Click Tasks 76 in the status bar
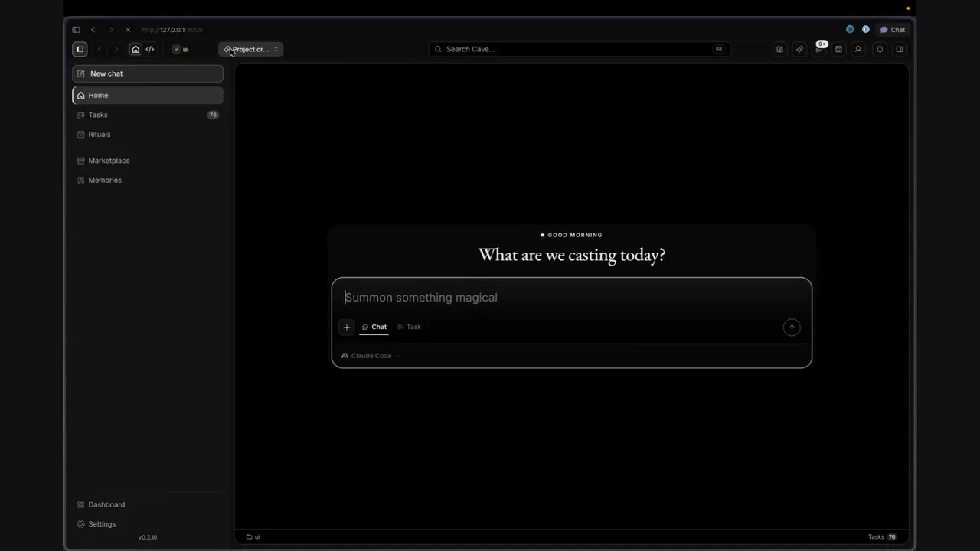The height and width of the screenshot is (551, 980). pyautogui.click(x=882, y=537)
